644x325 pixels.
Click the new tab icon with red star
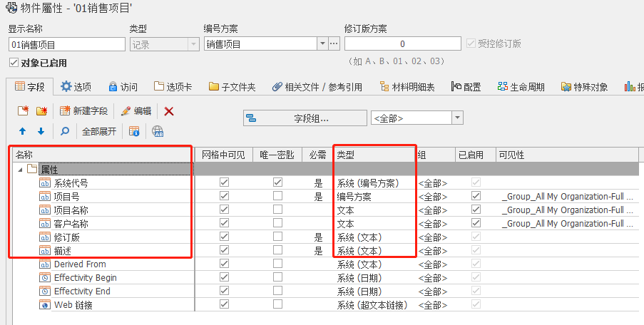(23, 111)
